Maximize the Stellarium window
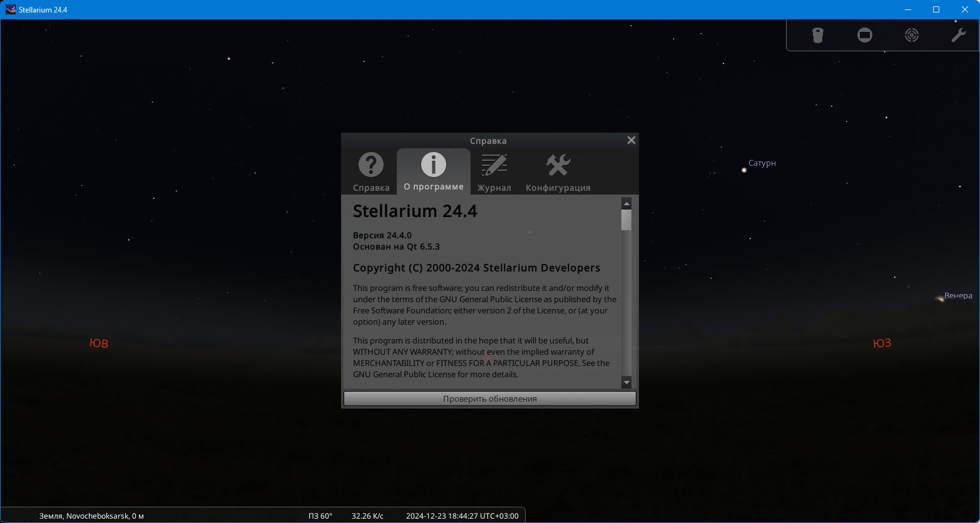The width and height of the screenshot is (980, 523). pyautogui.click(x=936, y=9)
